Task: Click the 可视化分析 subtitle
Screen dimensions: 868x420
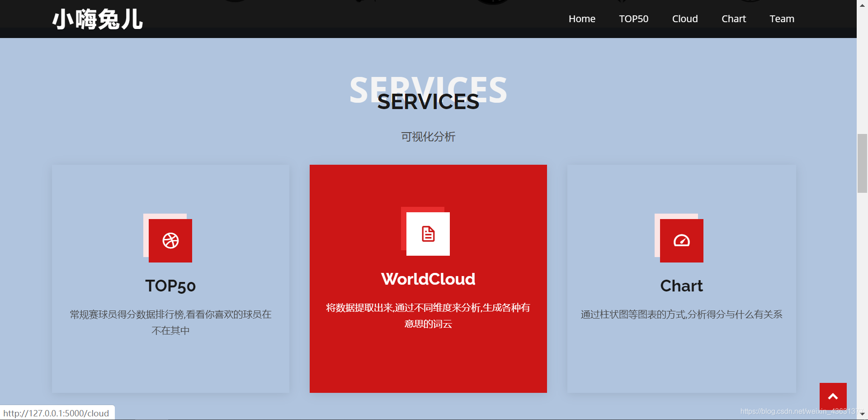Action: click(x=428, y=137)
